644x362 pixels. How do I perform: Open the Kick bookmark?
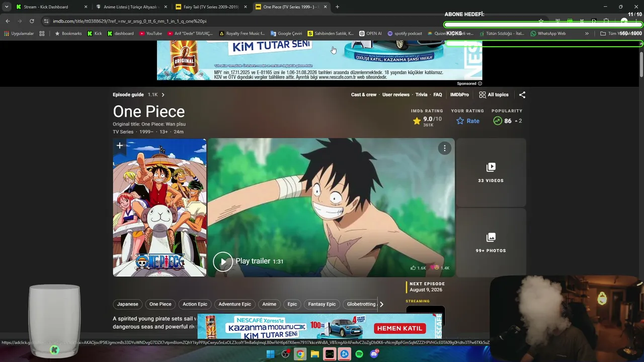click(x=94, y=34)
